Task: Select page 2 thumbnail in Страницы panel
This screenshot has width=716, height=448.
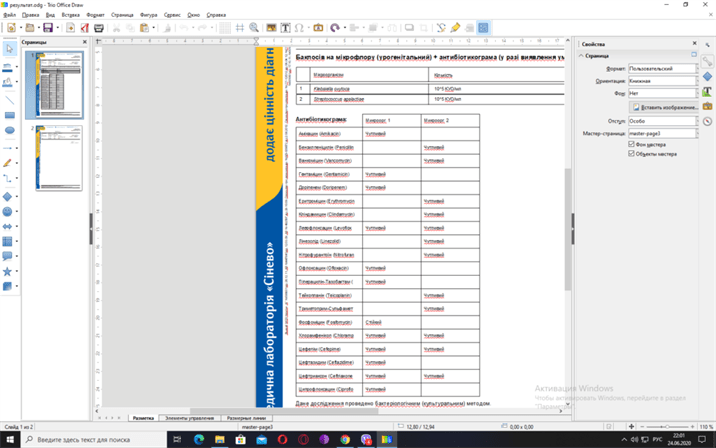Action: point(59,158)
